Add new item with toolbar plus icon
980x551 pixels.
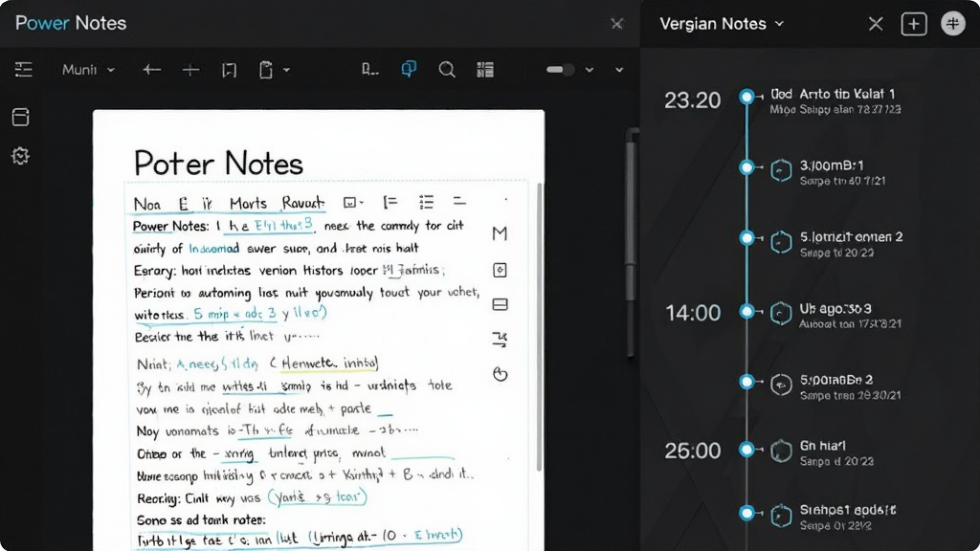(190, 69)
